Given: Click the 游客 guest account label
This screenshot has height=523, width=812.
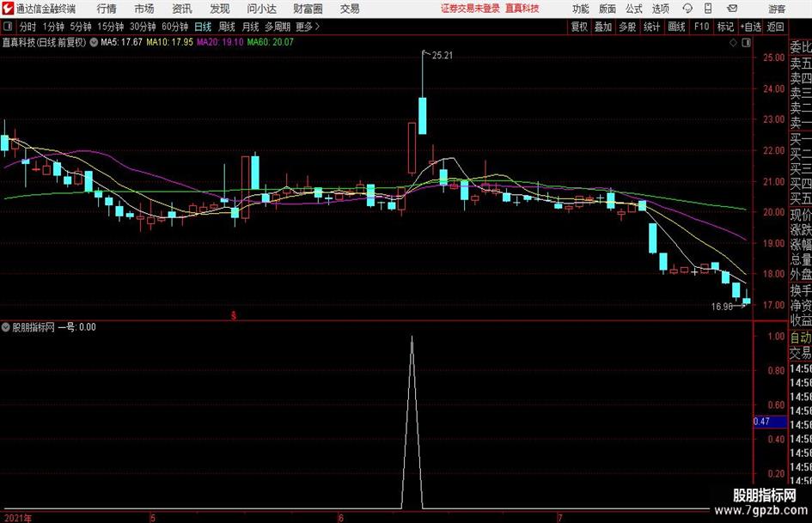Looking at the screenshot, I should (x=776, y=9).
